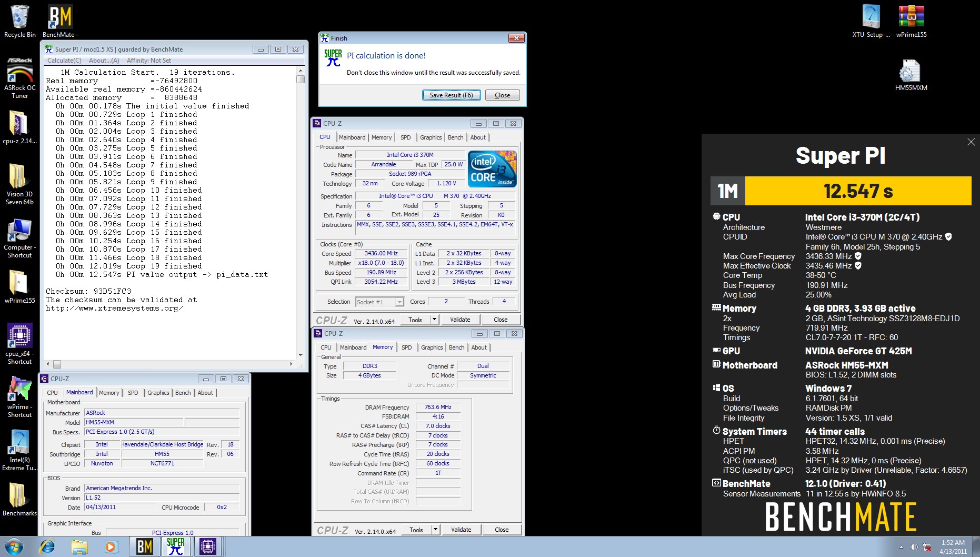
Task: Switch to Graphics tab in top CPU-Z
Action: coord(431,137)
